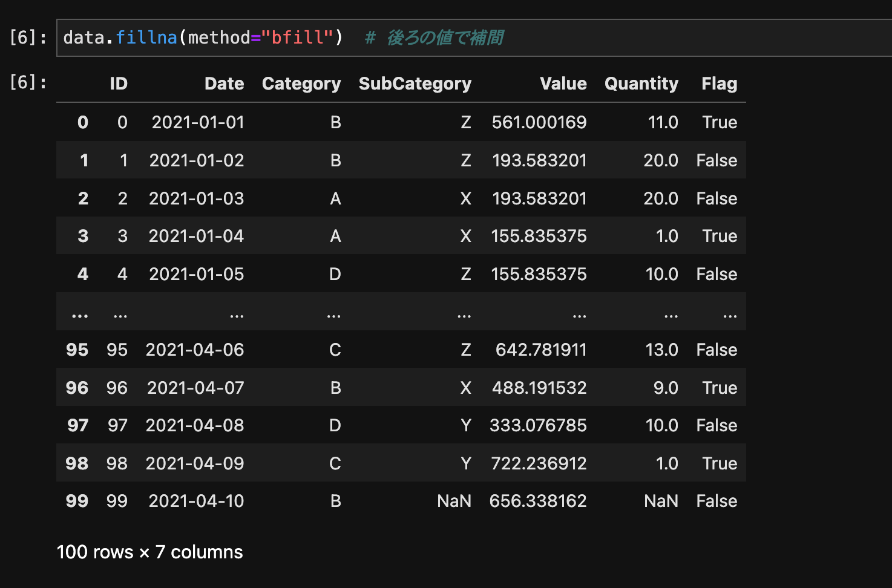
Task: Click the Flag True in row 2021-01-01
Action: (x=720, y=122)
